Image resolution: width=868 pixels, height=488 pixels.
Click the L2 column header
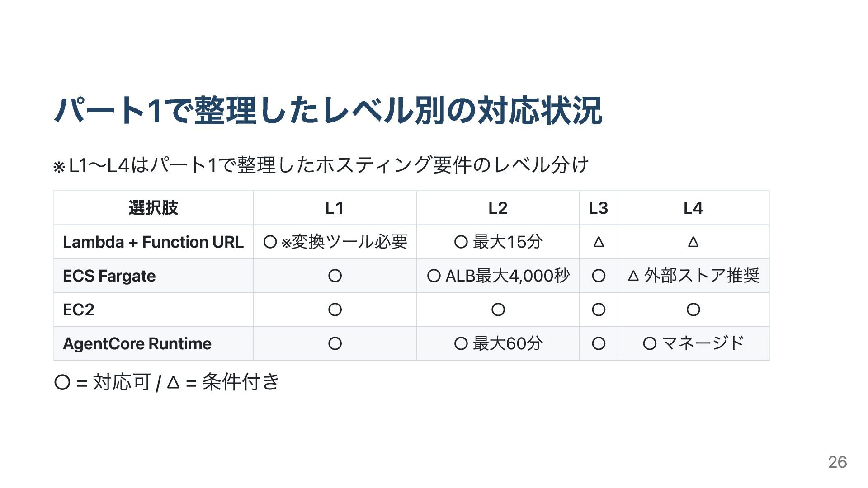pos(498,208)
